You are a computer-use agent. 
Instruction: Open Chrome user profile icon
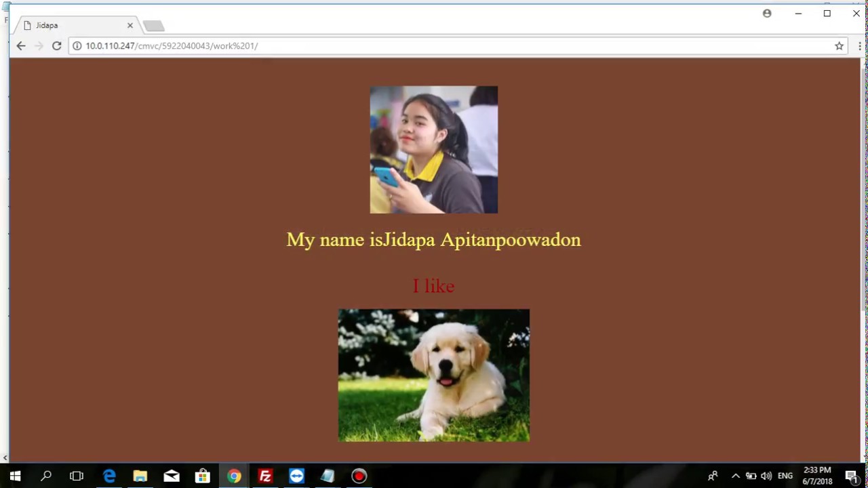coord(767,14)
